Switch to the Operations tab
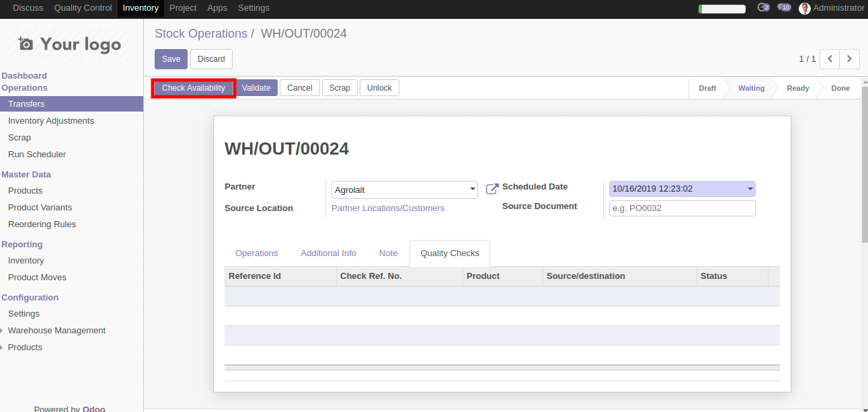 pyautogui.click(x=256, y=253)
